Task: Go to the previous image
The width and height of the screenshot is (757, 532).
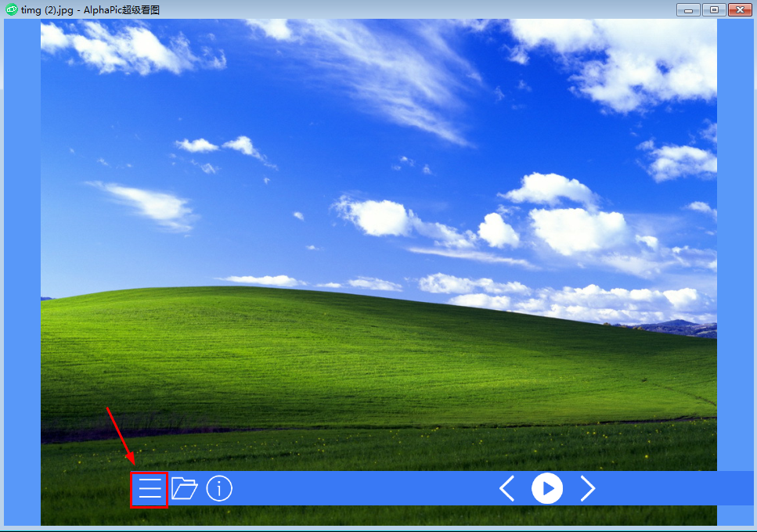Action: click(x=507, y=489)
